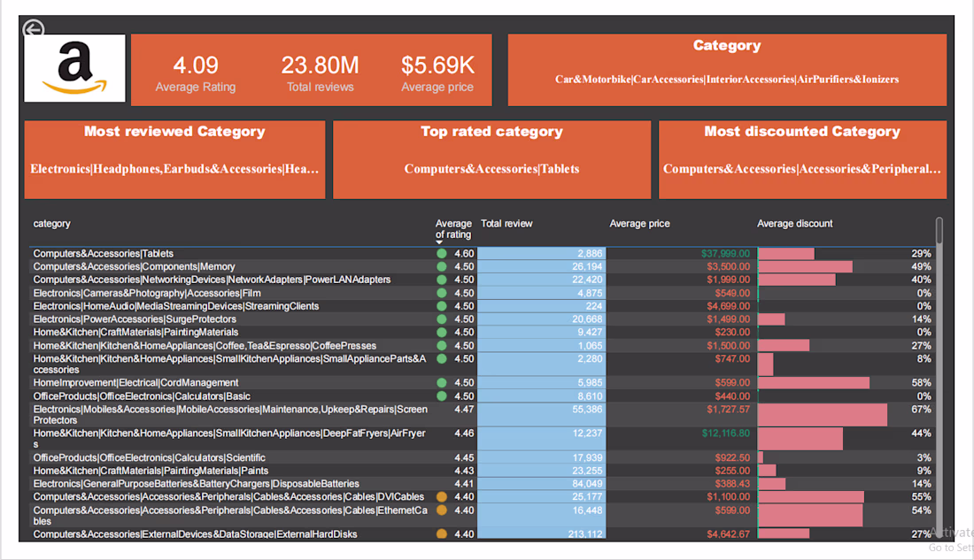Select the AirFryers category row
Viewport: 974px width, 560px height.
coord(482,438)
